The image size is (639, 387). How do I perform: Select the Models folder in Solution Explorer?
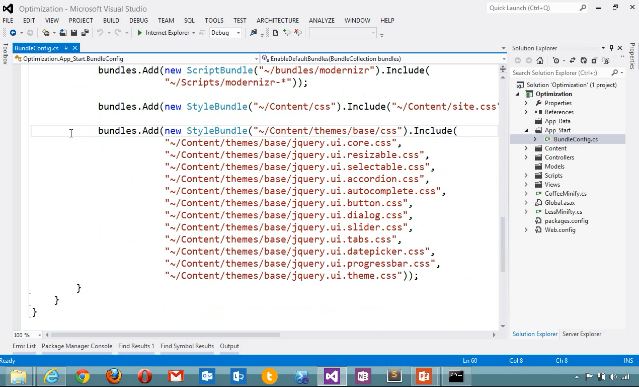pyautogui.click(x=554, y=166)
